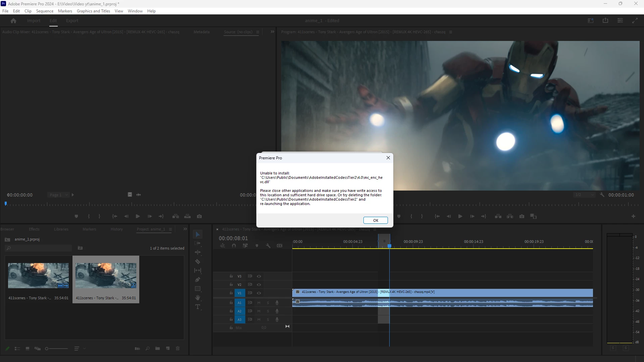Open the Program panel menu
The image size is (644, 362).
(x=451, y=32)
